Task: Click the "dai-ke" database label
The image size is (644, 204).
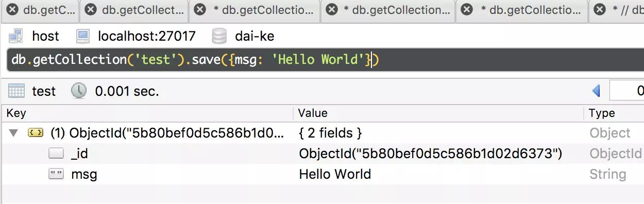Action: click(x=255, y=36)
